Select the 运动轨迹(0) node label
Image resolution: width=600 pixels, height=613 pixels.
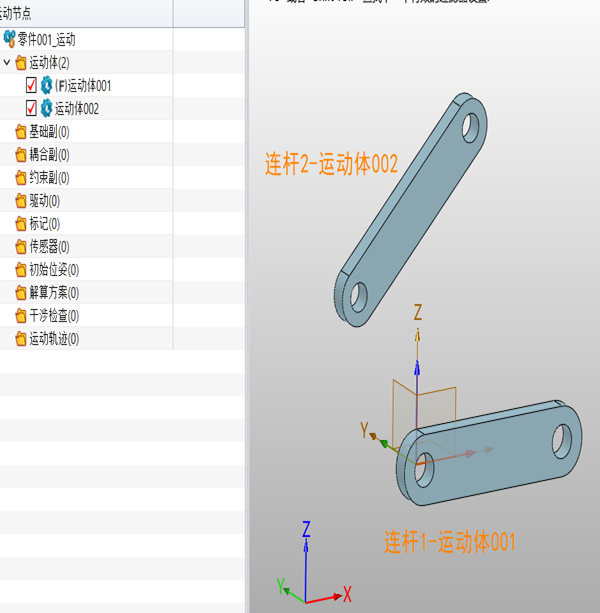[54, 339]
